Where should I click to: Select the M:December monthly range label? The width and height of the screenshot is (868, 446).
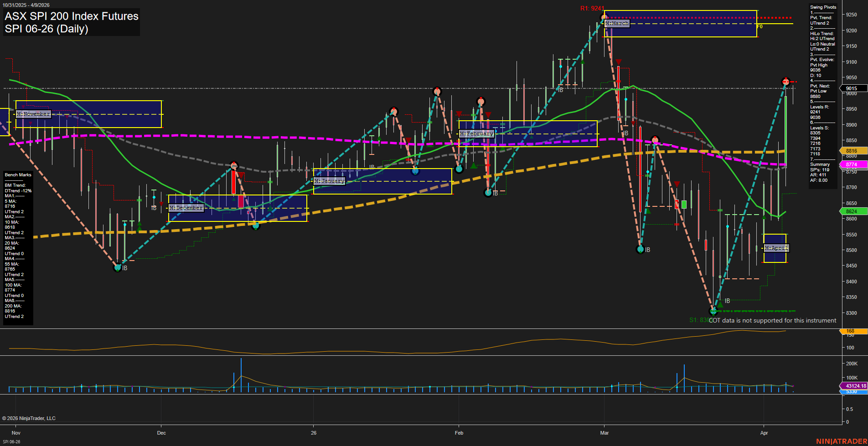[x=186, y=208]
